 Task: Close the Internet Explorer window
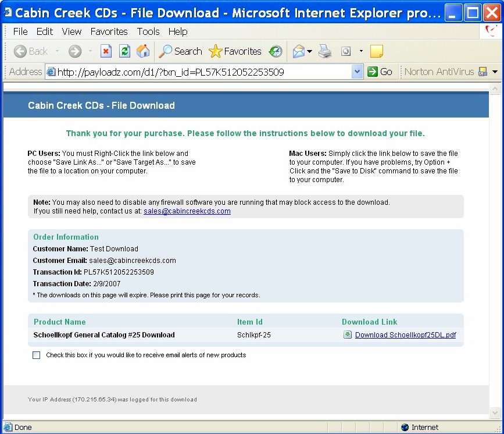click(492, 13)
